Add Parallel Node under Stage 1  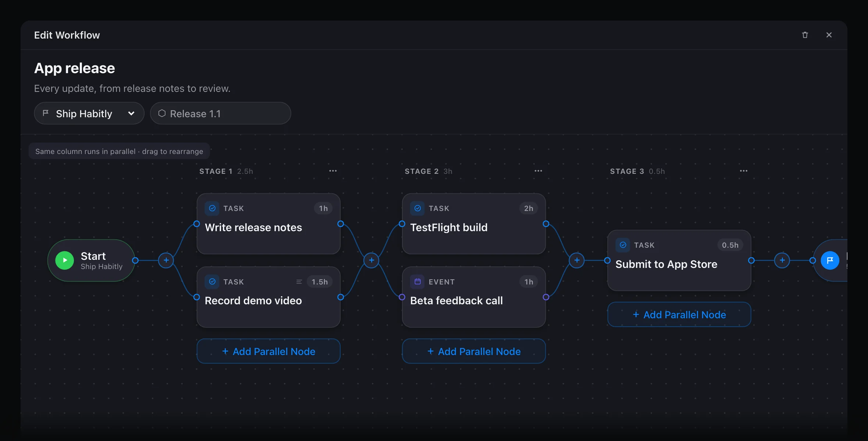pos(268,351)
